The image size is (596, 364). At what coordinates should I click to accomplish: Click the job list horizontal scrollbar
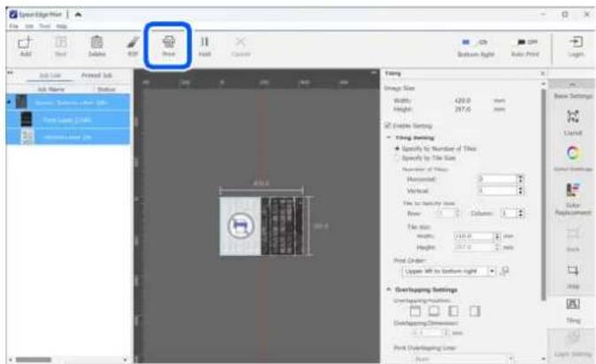[34, 360]
